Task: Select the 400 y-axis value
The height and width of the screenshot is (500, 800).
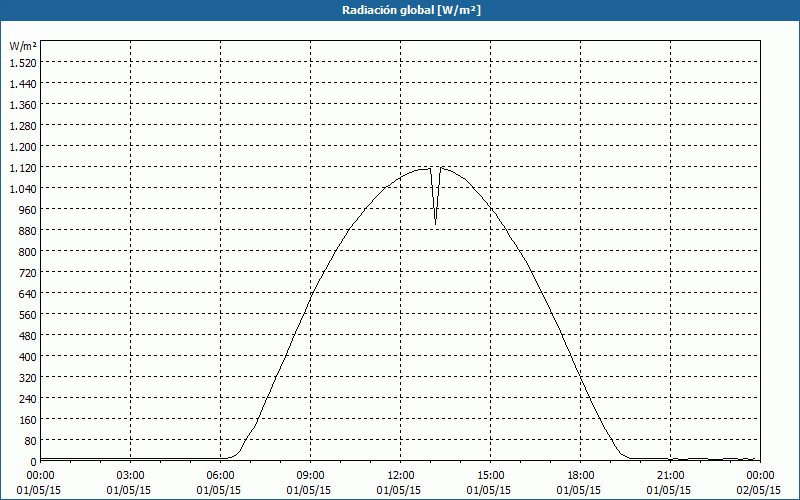Action: 28,357
